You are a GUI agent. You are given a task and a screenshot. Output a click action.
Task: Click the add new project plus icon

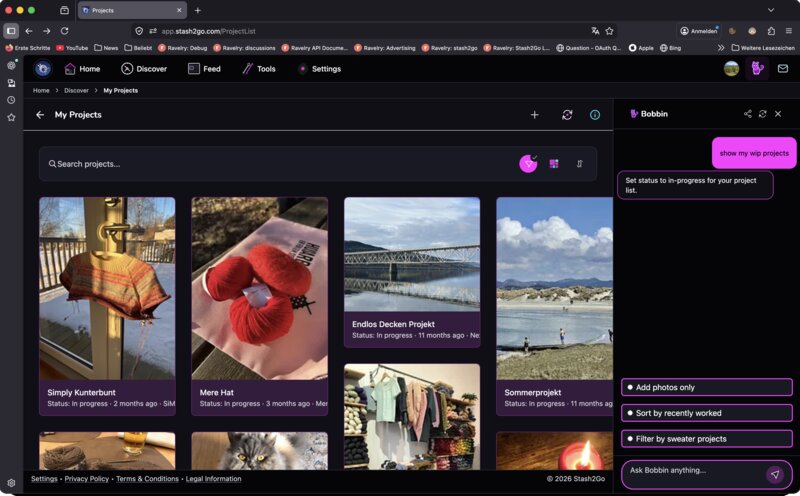click(x=534, y=115)
